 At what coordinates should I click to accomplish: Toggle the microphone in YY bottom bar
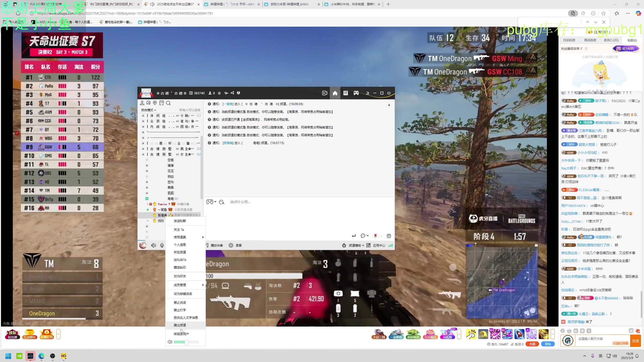pos(162,245)
